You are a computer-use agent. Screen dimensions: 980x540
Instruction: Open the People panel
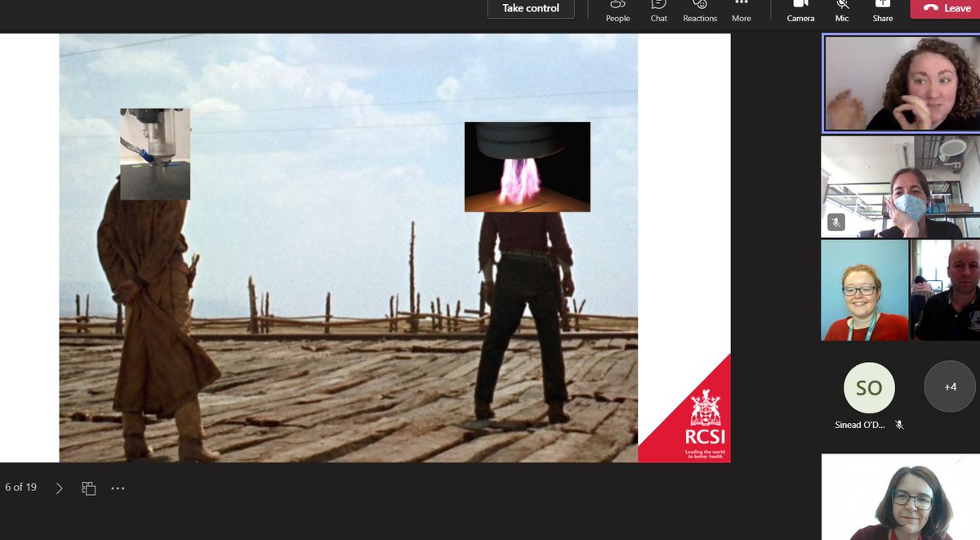coord(617,11)
